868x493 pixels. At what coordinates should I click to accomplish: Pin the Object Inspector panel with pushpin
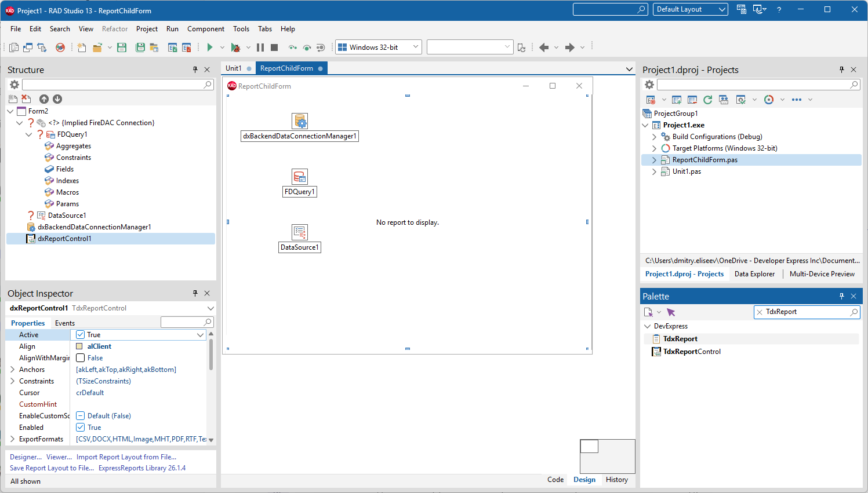pyautogui.click(x=195, y=293)
